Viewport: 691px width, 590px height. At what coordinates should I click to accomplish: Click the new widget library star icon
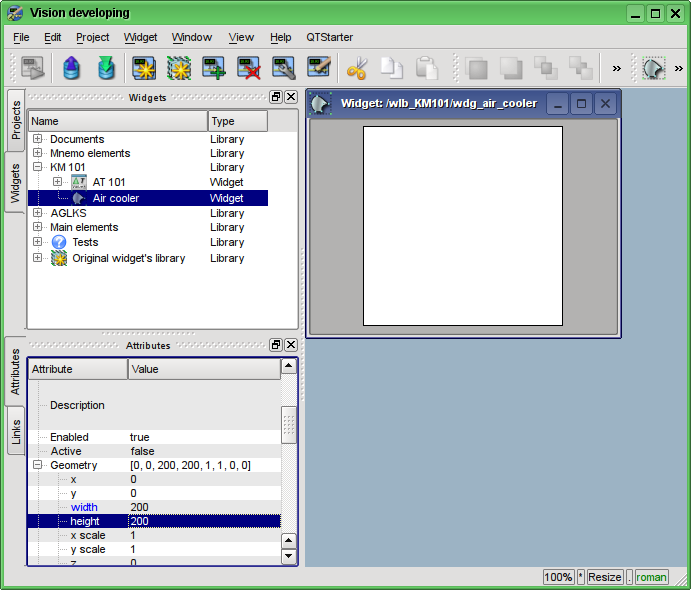point(178,68)
